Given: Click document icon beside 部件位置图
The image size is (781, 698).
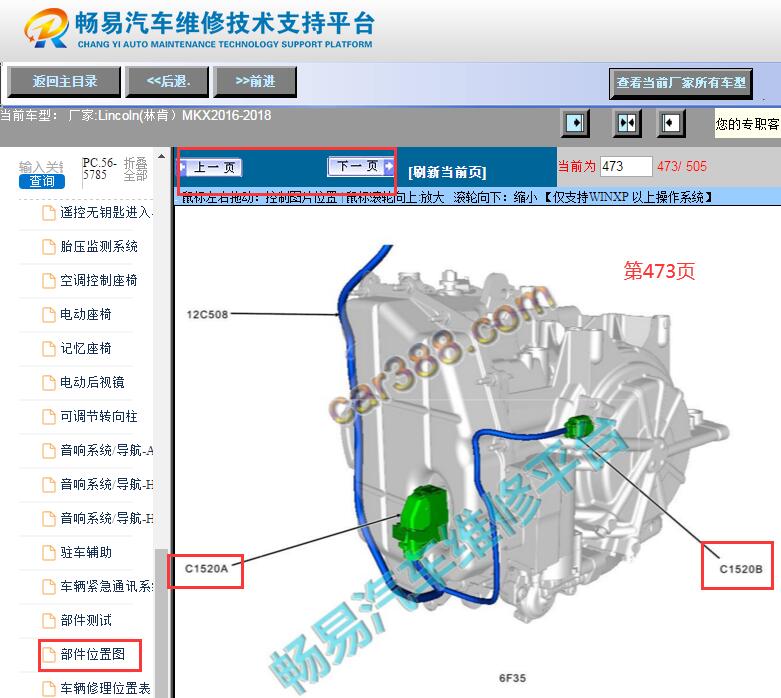Looking at the screenshot, I should pyautogui.click(x=48, y=654).
